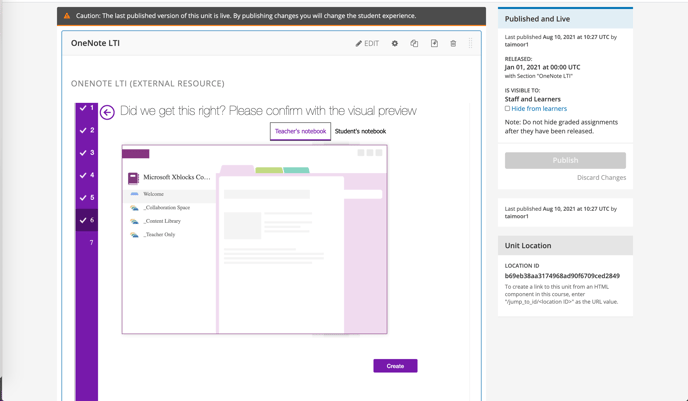Click the Unit Location heading

(x=528, y=246)
